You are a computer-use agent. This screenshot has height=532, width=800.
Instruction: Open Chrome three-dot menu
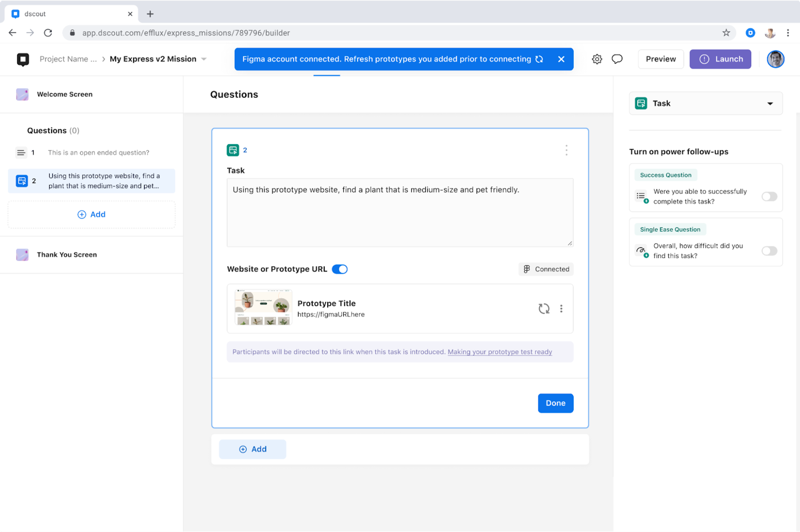point(788,33)
